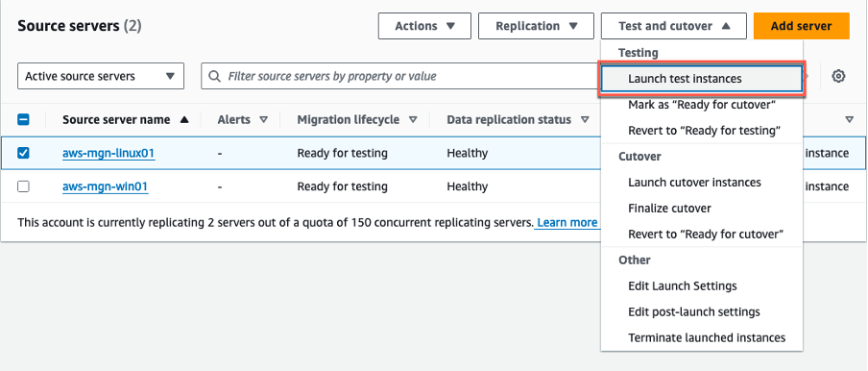The height and width of the screenshot is (371, 868).
Task: Check the aws-mgn-win01 row checkbox
Action: [x=23, y=186]
